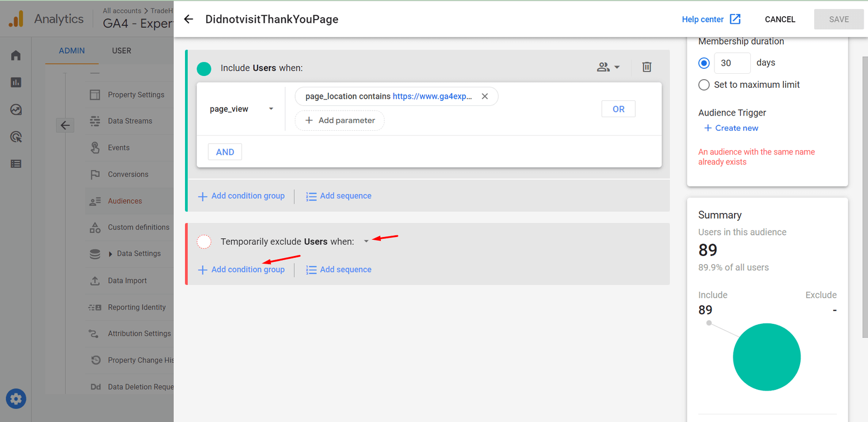Open the Temporarily exclude dropdown arrow

366,241
